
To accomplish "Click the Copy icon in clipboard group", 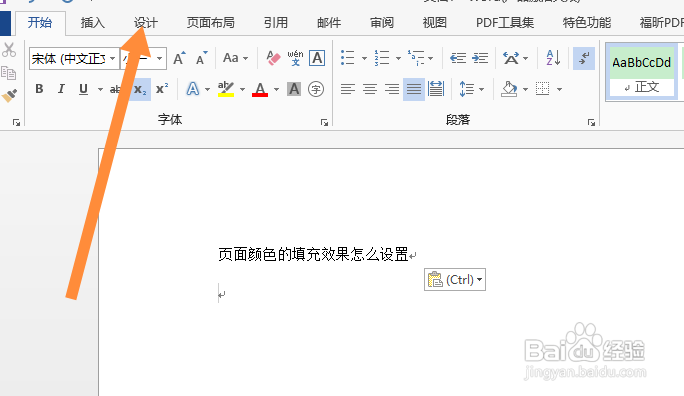I will [8, 72].
